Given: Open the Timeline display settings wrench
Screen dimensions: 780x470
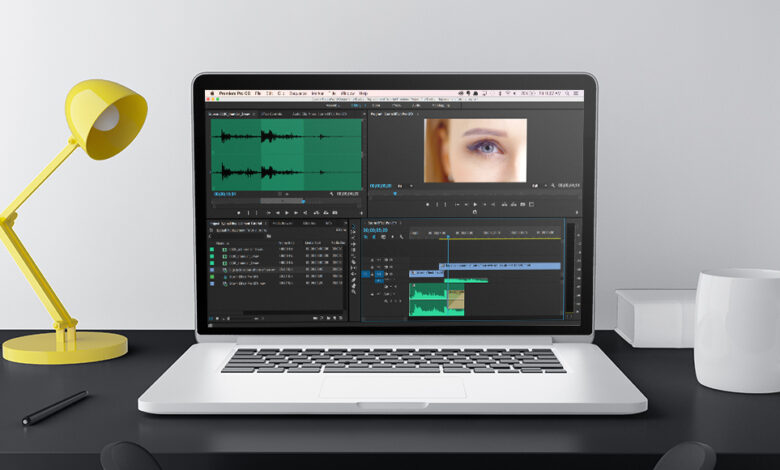Looking at the screenshot, I should (401, 237).
